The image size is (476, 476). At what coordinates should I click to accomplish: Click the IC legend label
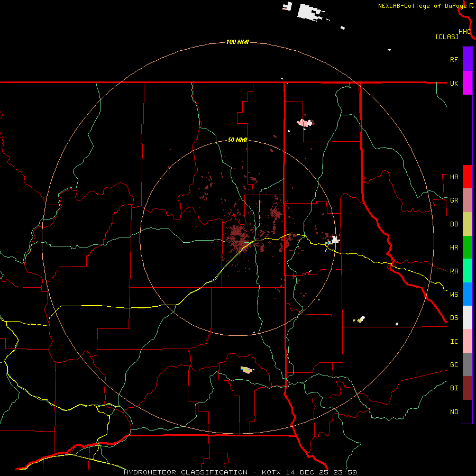(454, 342)
